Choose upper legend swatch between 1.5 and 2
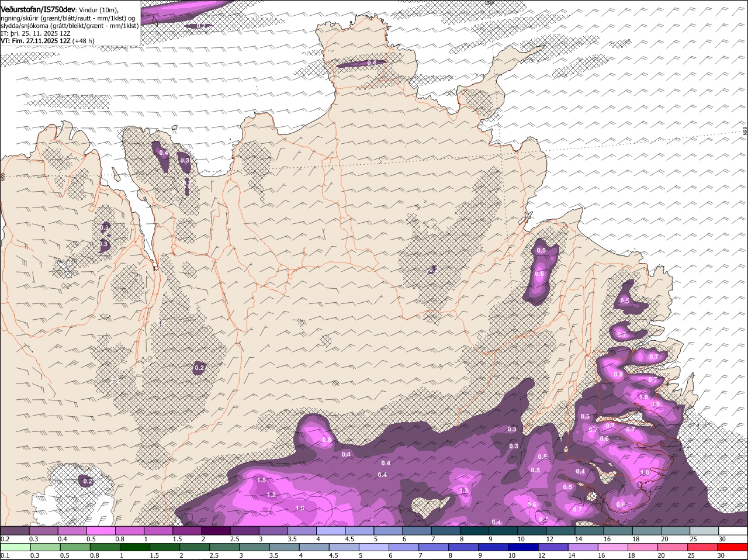 [x=187, y=531]
